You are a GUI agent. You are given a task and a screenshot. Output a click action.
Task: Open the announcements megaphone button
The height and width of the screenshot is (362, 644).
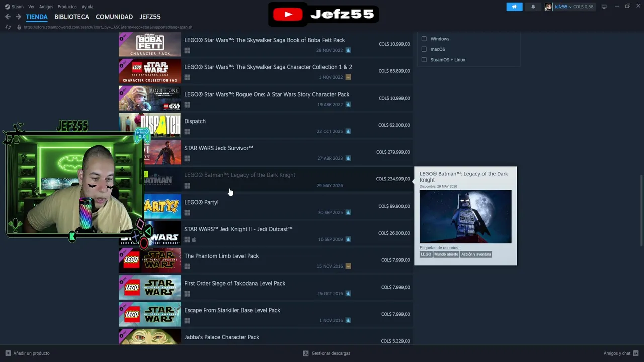point(514,7)
